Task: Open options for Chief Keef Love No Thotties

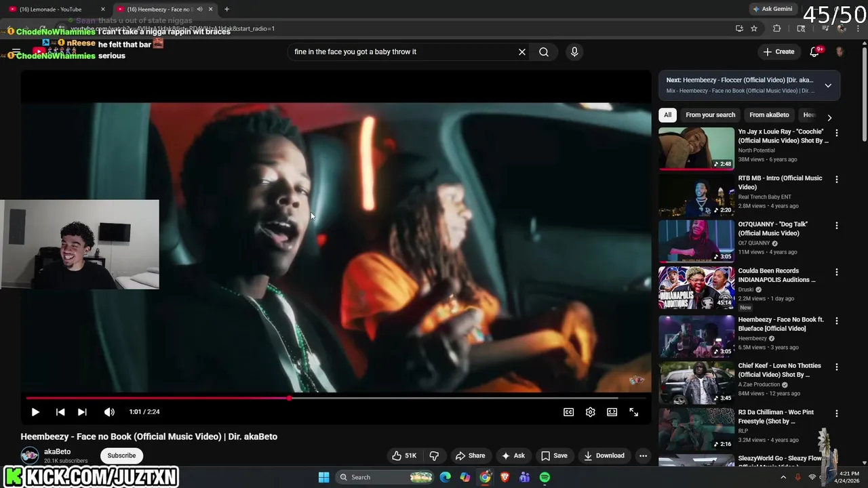Action: pyautogui.click(x=836, y=367)
